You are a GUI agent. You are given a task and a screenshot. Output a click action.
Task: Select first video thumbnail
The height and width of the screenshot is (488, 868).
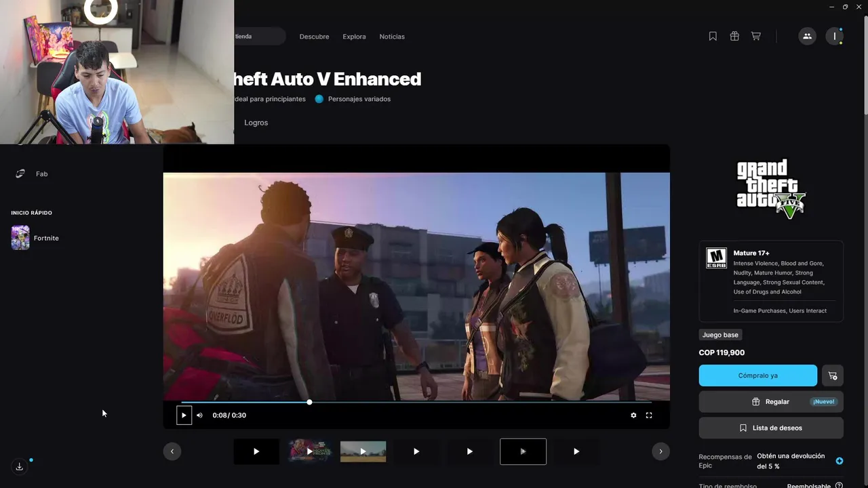pos(256,451)
